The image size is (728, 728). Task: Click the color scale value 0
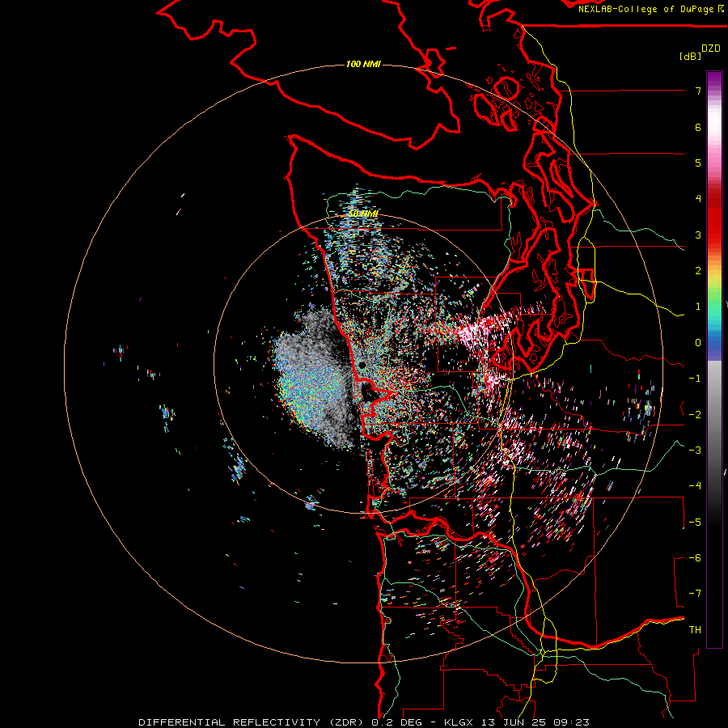pyautogui.click(x=698, y=343)
